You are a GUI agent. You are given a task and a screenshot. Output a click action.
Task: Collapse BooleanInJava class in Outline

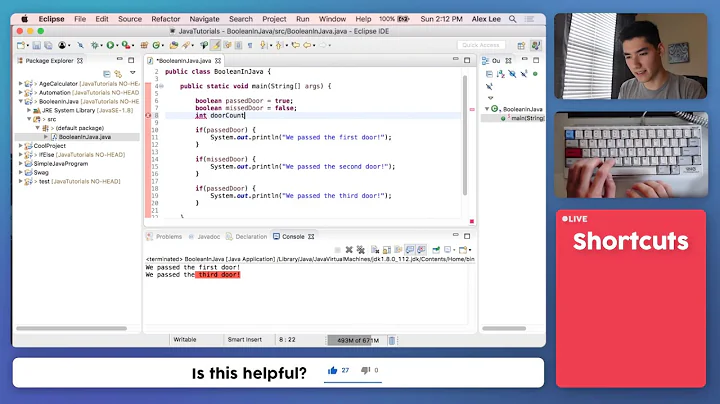[487, 109]
